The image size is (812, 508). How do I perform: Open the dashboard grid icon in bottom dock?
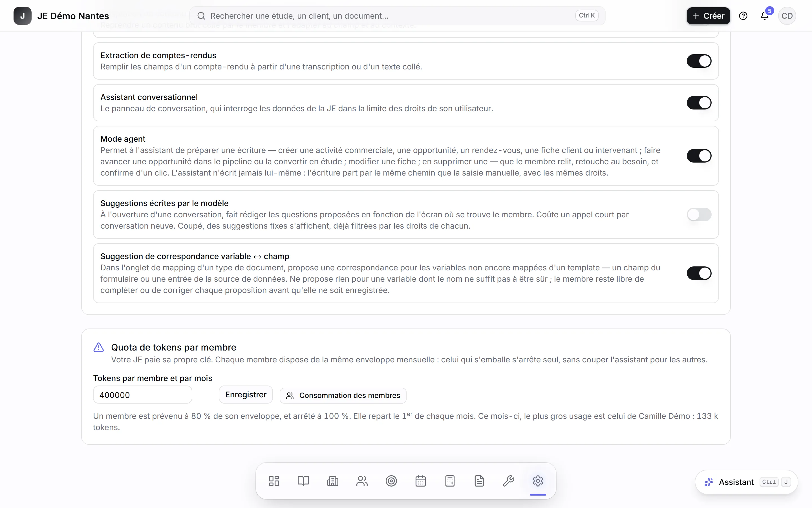[274, 481]
